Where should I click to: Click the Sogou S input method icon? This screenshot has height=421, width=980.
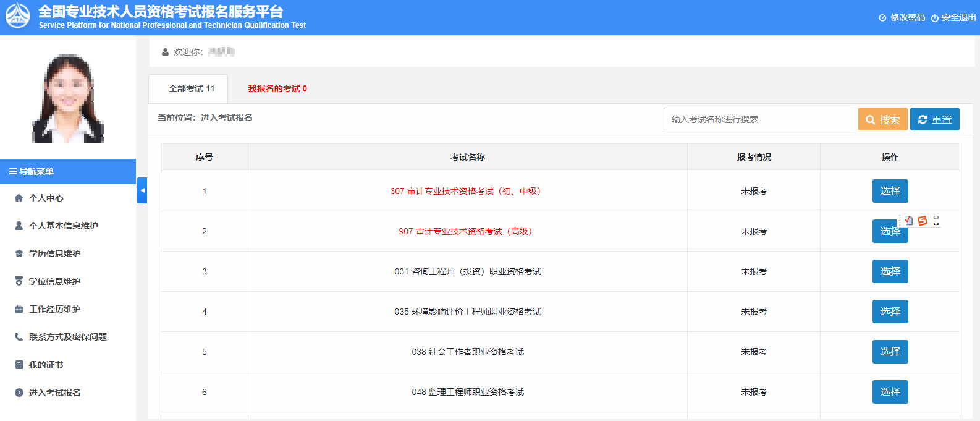pyautogui.click(x=923, y=221)
